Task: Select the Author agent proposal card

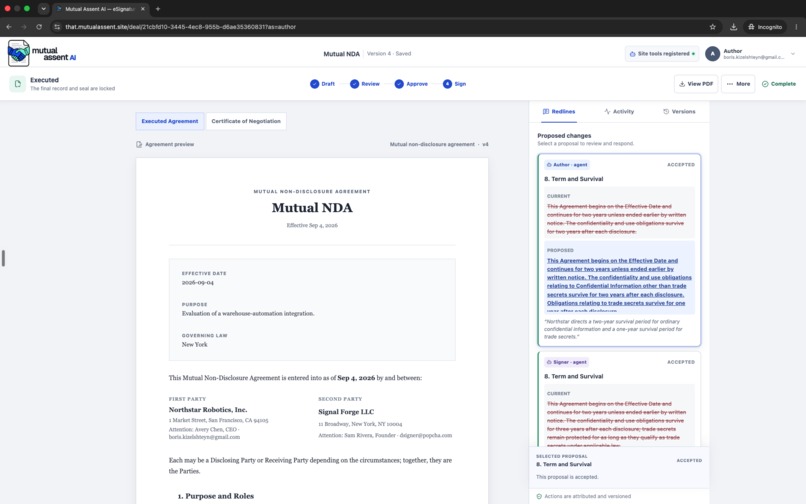Action: coord(619,250)
